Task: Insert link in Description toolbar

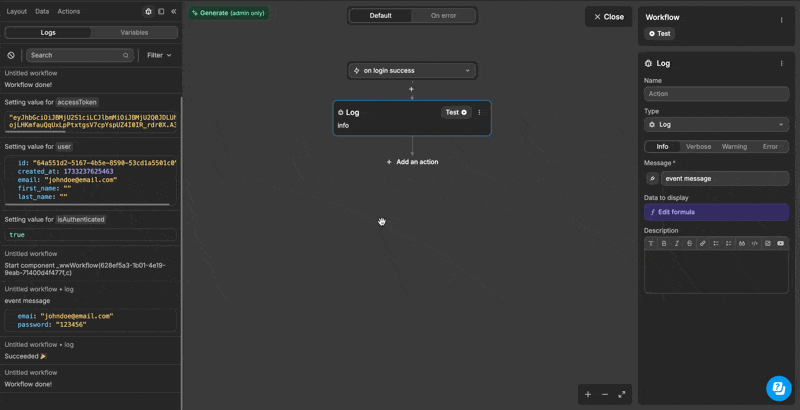Action: [x=703, y=243]
